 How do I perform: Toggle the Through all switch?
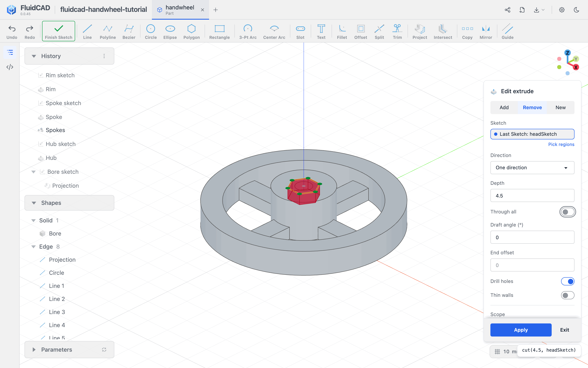coord(568,212)
